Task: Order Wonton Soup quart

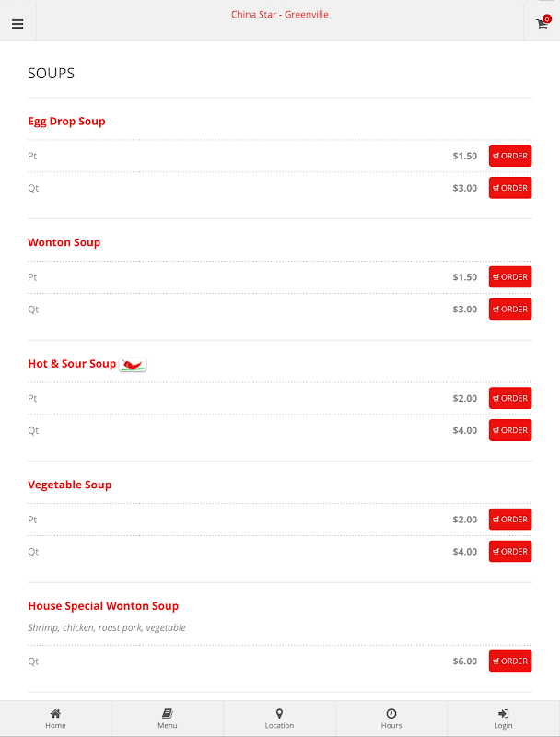Action: click(510, 310)
